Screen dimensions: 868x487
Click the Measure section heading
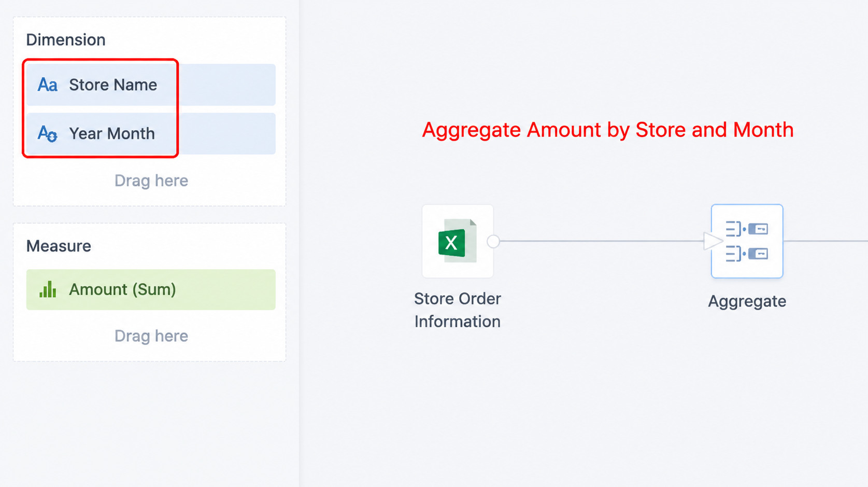pyautogui.click(x=59, y=246)
